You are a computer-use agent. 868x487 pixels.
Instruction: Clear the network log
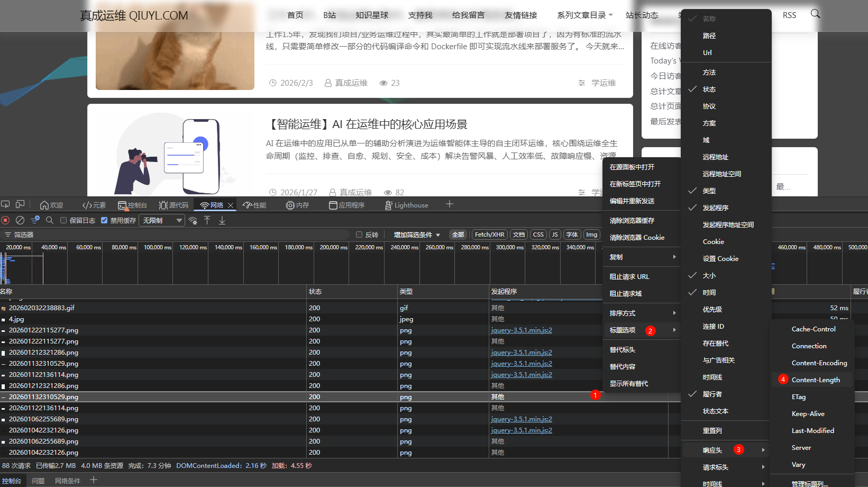[x=20, y=220]
